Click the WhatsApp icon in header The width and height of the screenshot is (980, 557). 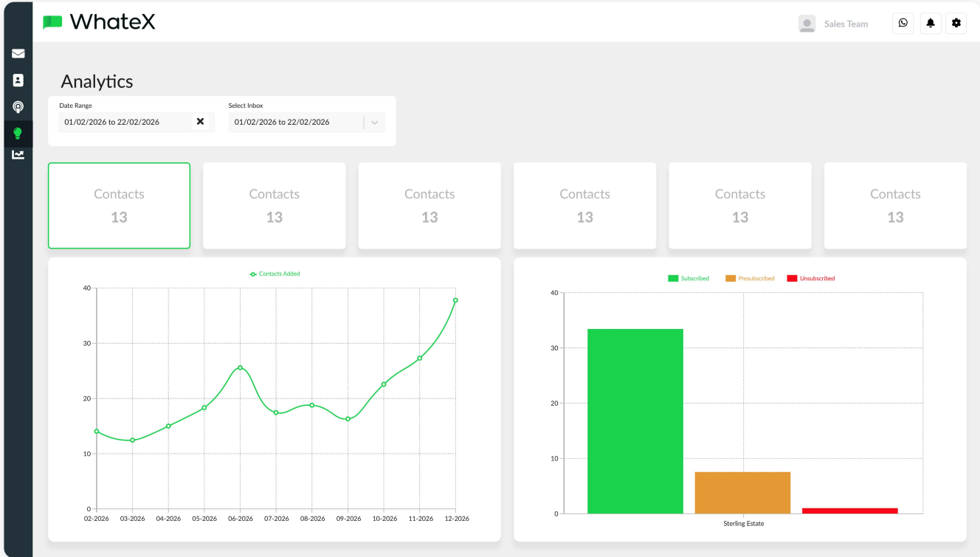coord(903,24)
